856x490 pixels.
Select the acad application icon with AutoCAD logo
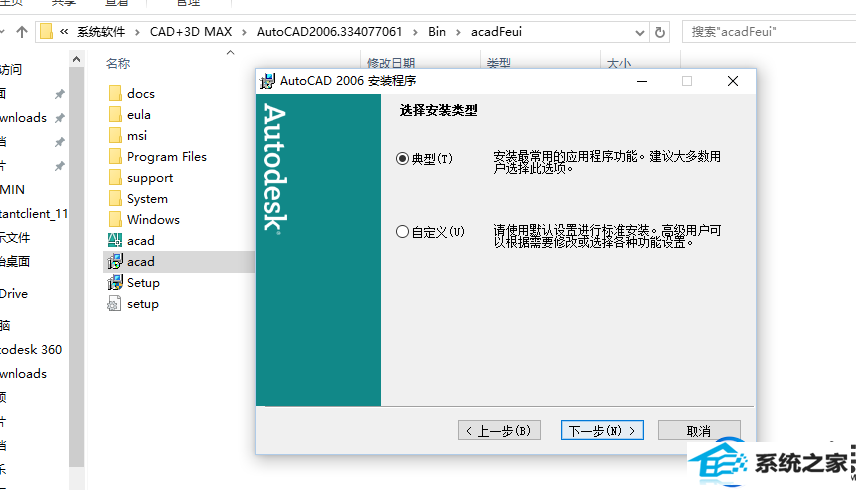tap(115, 240)
